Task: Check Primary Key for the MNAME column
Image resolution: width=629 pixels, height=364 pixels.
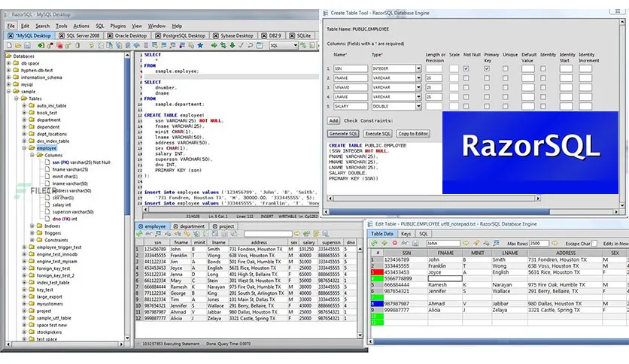Action: (x=487, y=87)
